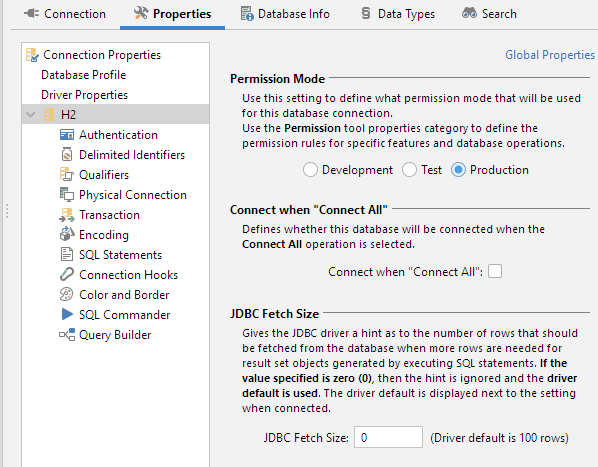Select Driver Properties in the tree

[x=84, y=95]
